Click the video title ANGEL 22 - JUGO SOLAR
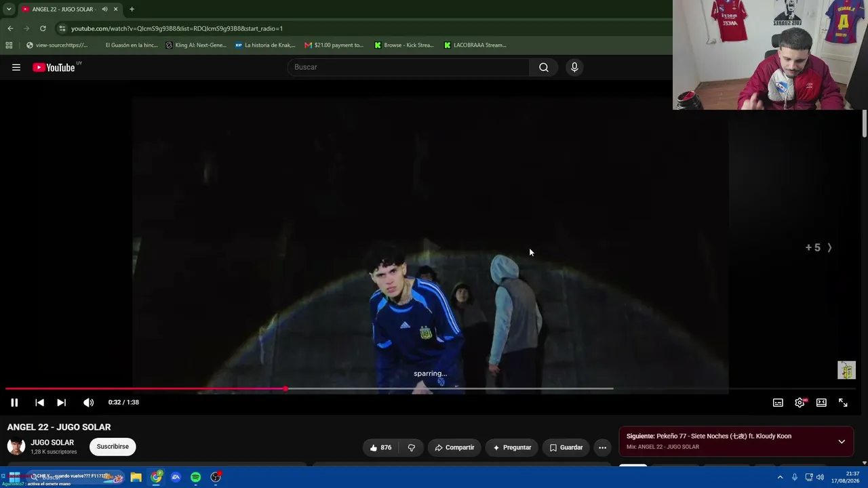The width and height of the screenshot is (868, 488). pyautogui.click(x=59, y=427)
